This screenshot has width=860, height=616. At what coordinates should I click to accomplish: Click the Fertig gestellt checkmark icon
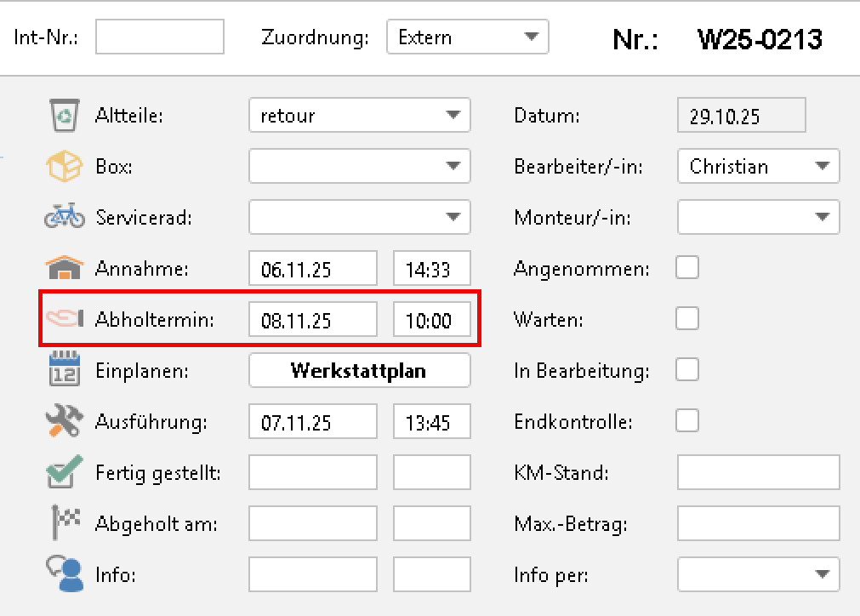64,472
